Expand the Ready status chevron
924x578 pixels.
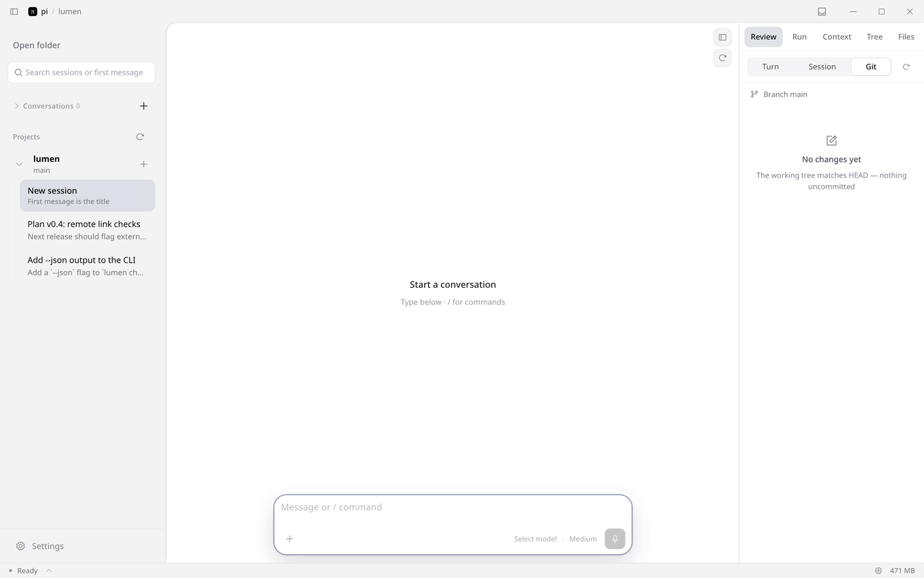click(49, 570)
